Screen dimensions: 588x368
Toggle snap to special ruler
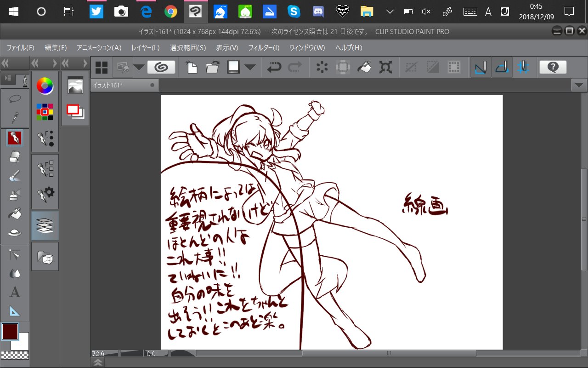pos(502,68)
